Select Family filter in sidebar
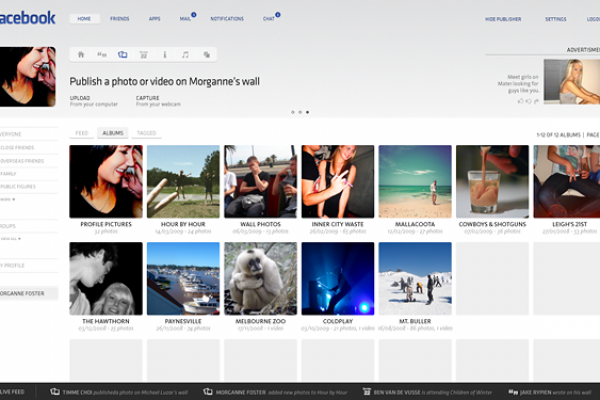This screenshot has width=600, height=400. point(8,174)
